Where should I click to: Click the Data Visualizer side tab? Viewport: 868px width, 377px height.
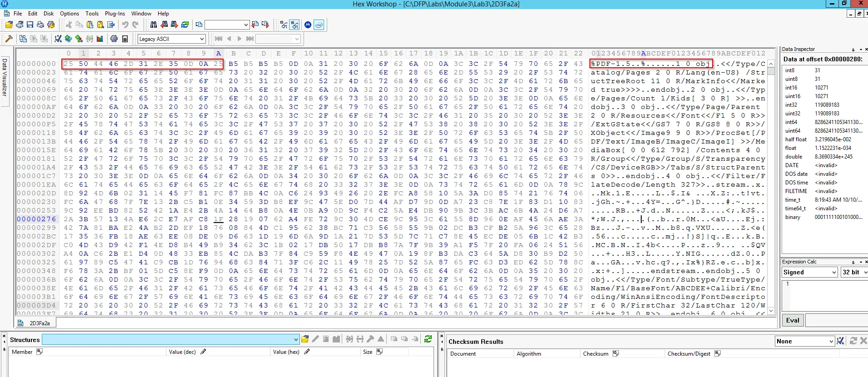click(x=5, y=77)
